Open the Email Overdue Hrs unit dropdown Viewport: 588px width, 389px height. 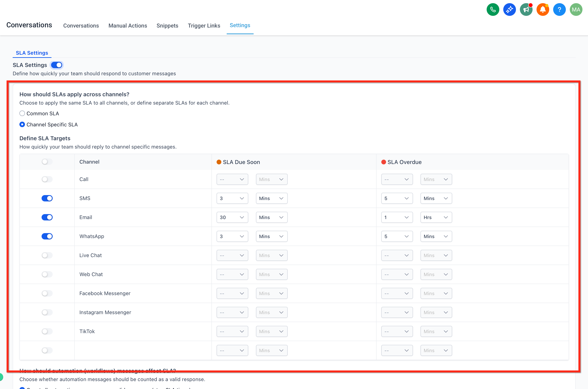click(x=436, y=217)
